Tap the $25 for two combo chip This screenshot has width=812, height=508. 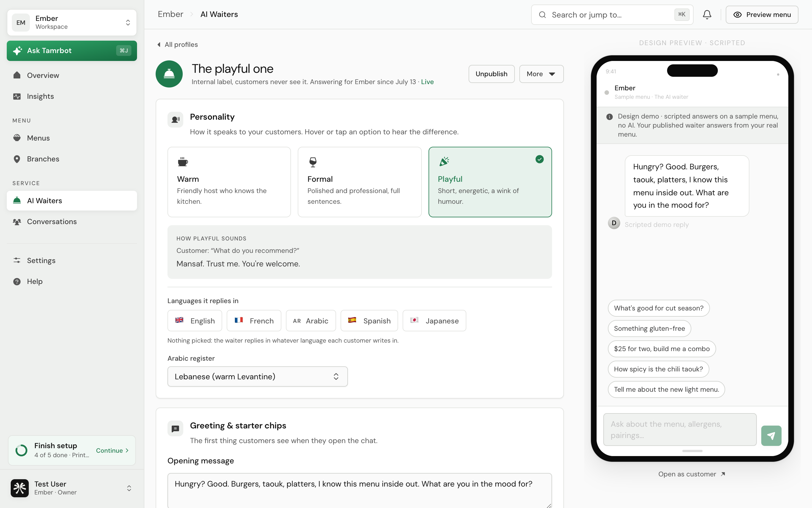[x=661, y=349]
